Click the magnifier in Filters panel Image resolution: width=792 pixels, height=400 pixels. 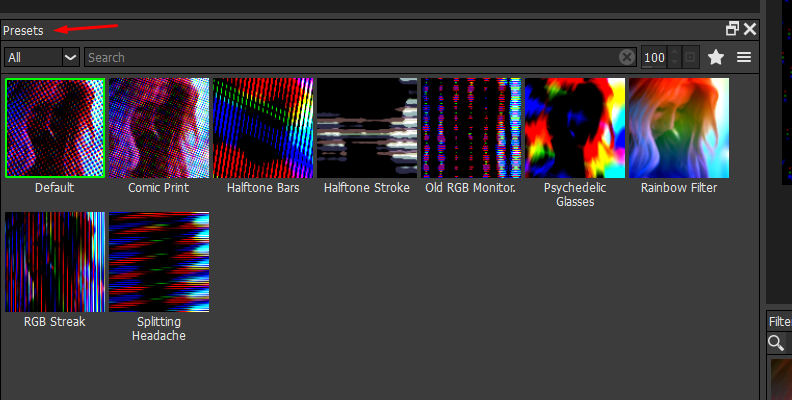click(x=776, y=343)
